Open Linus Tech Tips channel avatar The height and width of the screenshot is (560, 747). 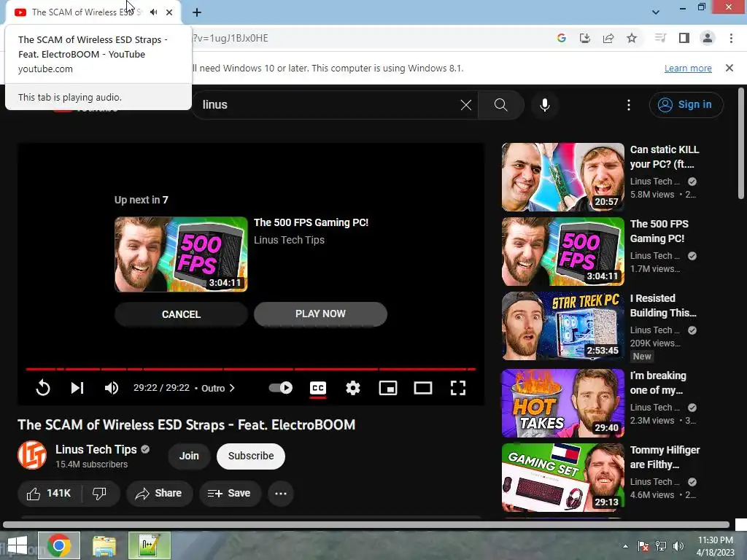(x=32, y=455)
